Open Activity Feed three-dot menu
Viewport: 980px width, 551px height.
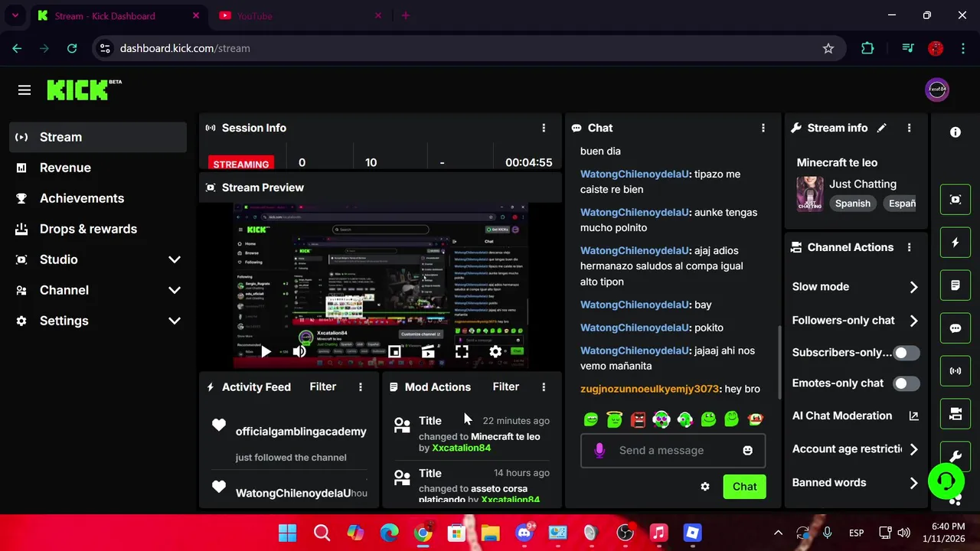pyautogui.click(x=361, y=387)
